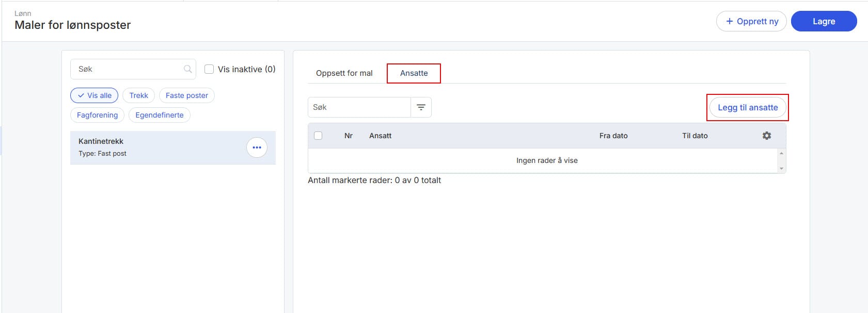The width and height of the screenshot is (868, 313).
Task: Switch to the Oppsett for mal tab
Action: pos(344,73)
